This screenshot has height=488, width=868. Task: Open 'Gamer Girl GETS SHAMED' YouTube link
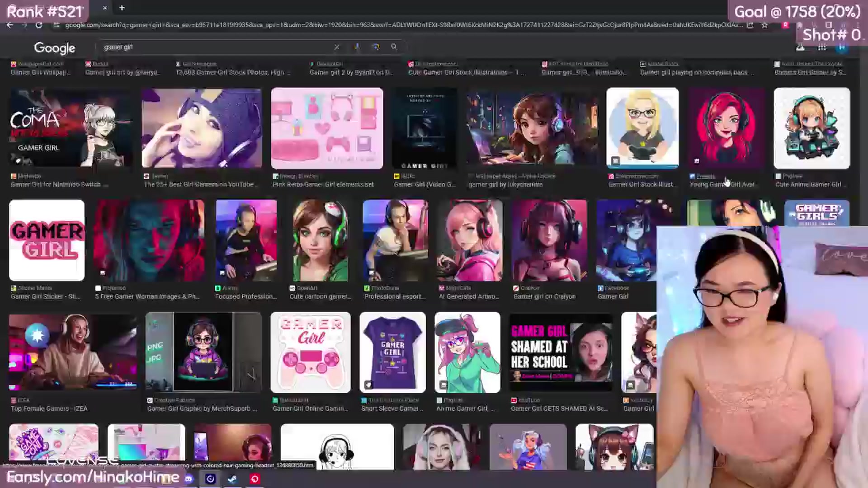pyautogui.click(x=559, y=408)
